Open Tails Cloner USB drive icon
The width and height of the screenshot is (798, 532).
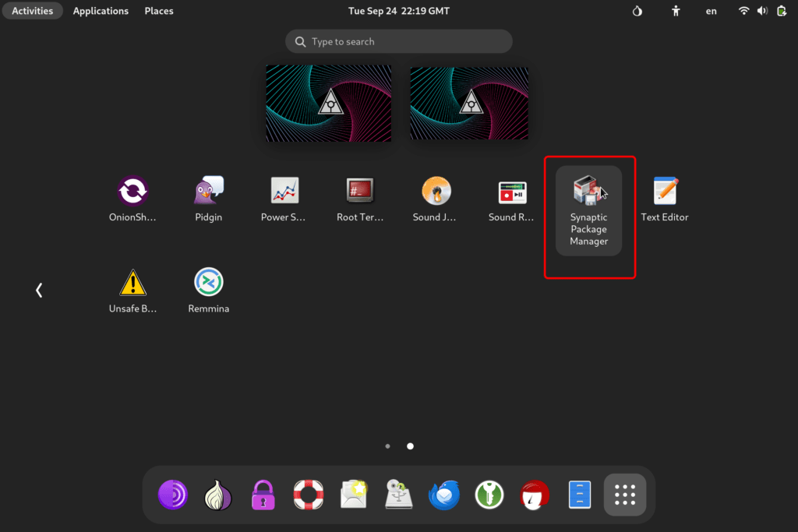[399, 495]
